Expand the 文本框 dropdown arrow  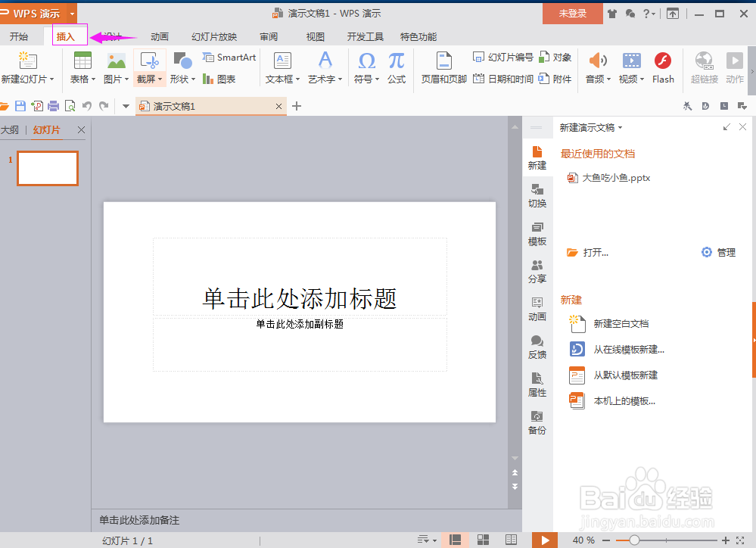coord(298,79)
